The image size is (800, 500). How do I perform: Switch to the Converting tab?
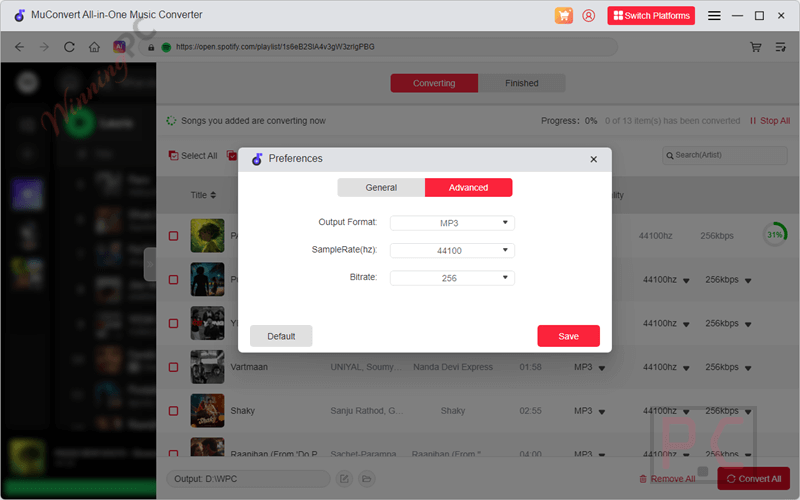click(x=434, y=83)
